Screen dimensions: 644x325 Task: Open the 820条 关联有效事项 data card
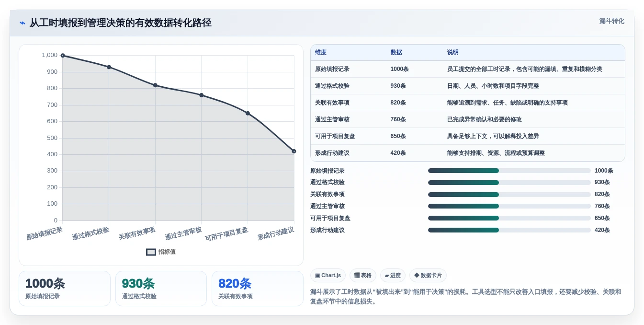coord(258,289)
